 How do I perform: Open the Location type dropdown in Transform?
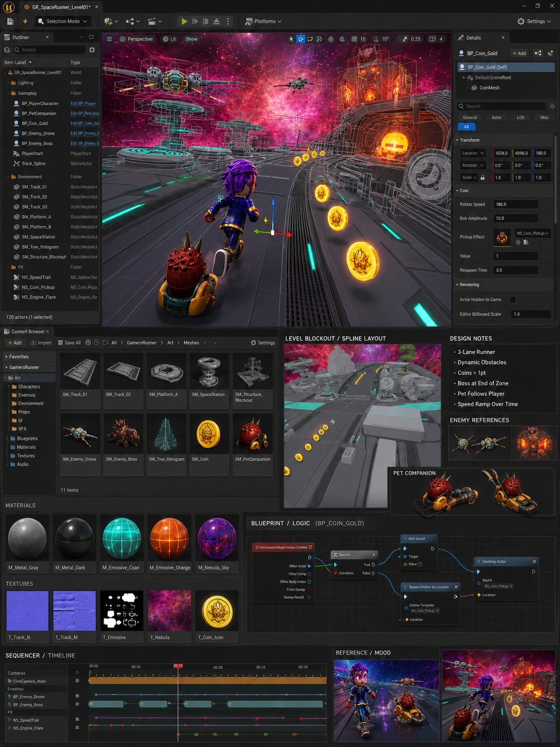[473, 153]
